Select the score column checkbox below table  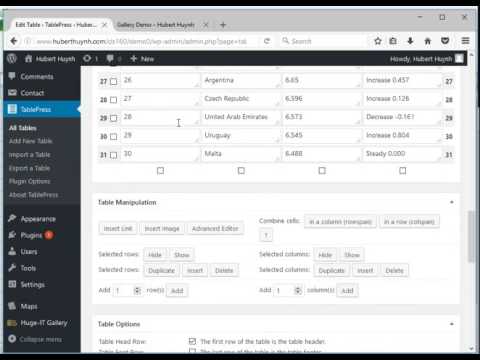pyautogui.click(x=322, y=171)
